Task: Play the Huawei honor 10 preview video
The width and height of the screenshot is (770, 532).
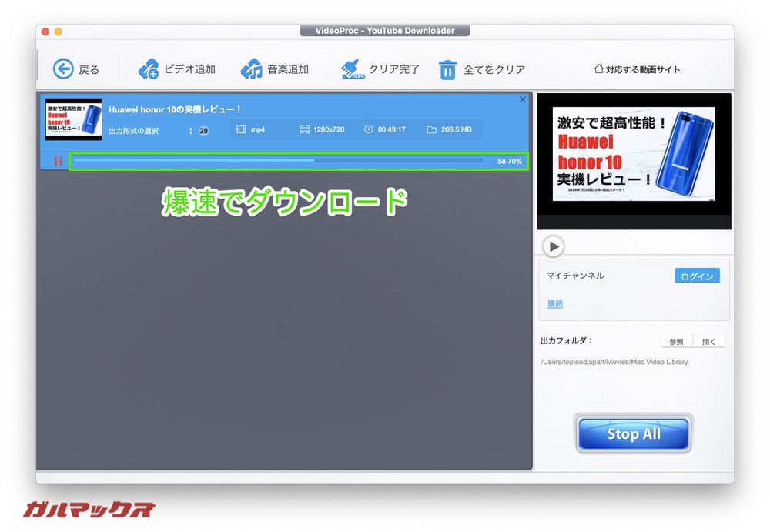Action: click(x=554, y=246)
